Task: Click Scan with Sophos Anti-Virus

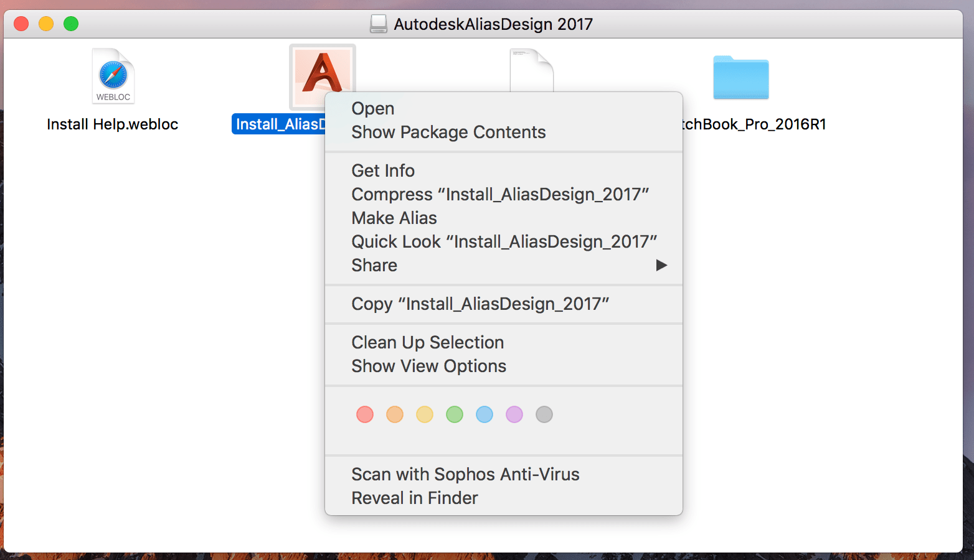Action: click(465, 474)
